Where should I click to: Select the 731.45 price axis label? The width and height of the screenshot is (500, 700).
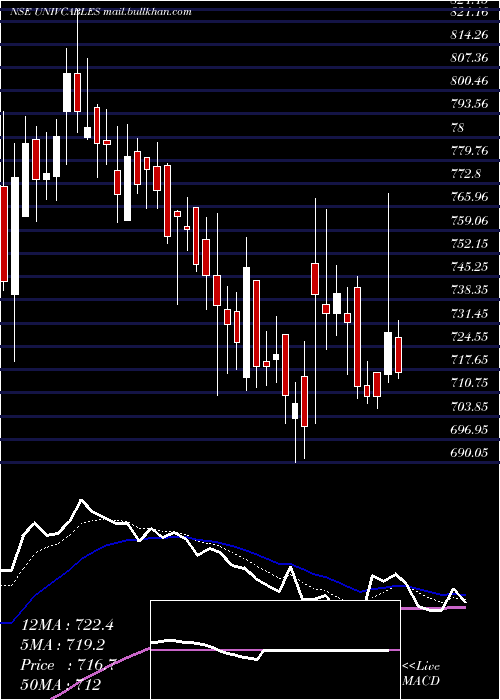[469, 314]
